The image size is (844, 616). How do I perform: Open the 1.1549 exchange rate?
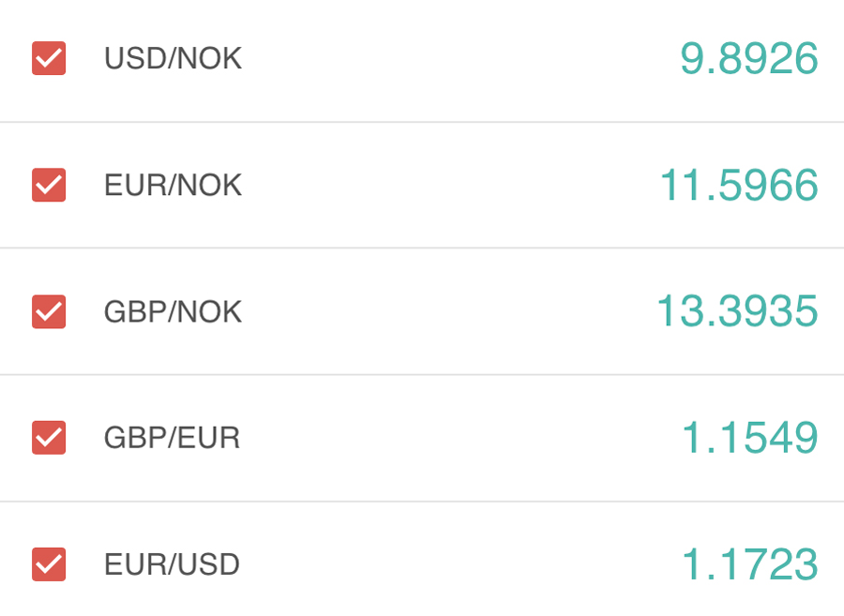(x=748, y=438)
